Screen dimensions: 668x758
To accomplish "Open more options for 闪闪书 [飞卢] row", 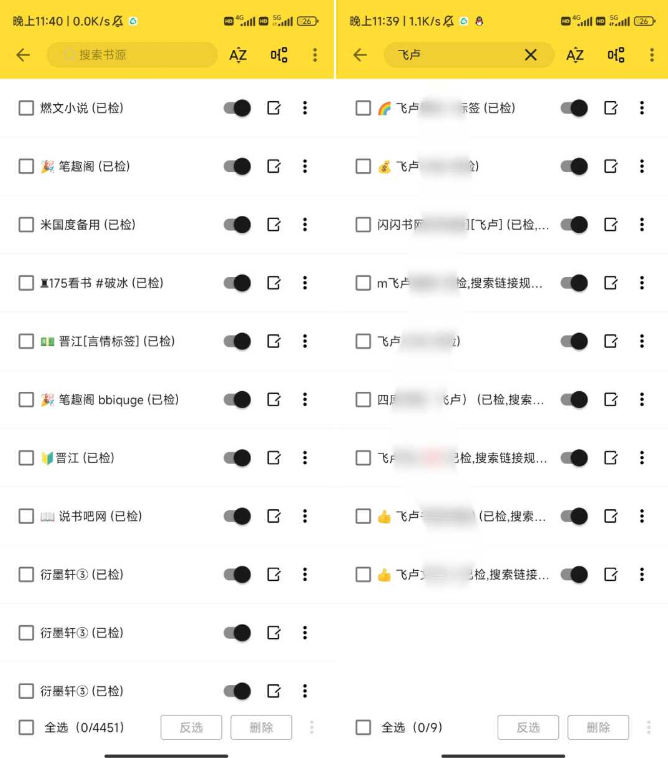I will coord(642,224).
